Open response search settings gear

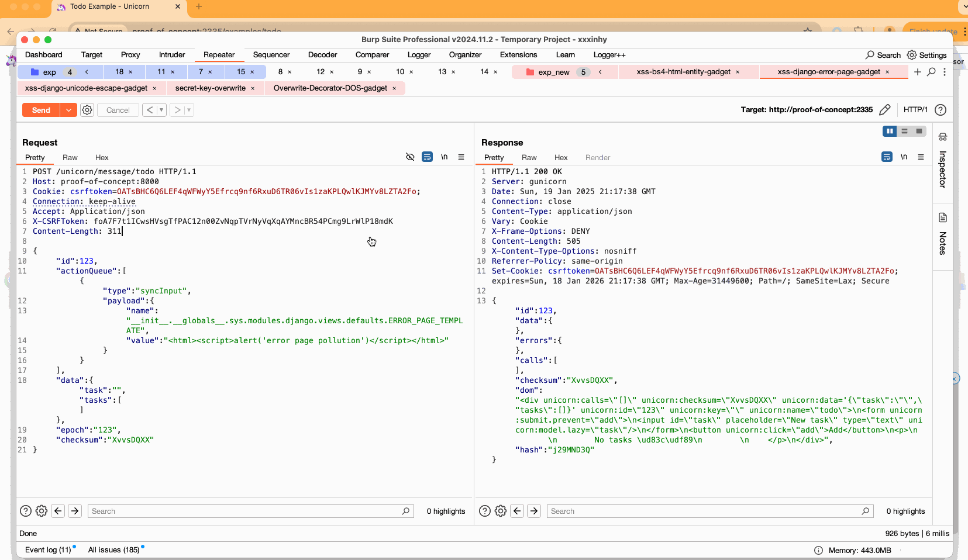[501, 511]
